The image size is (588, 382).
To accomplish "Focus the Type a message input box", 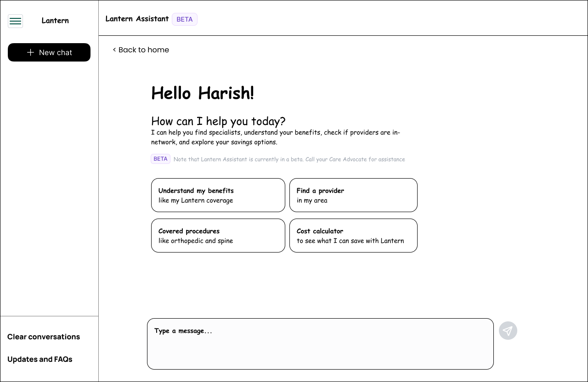I will (320, 344).
